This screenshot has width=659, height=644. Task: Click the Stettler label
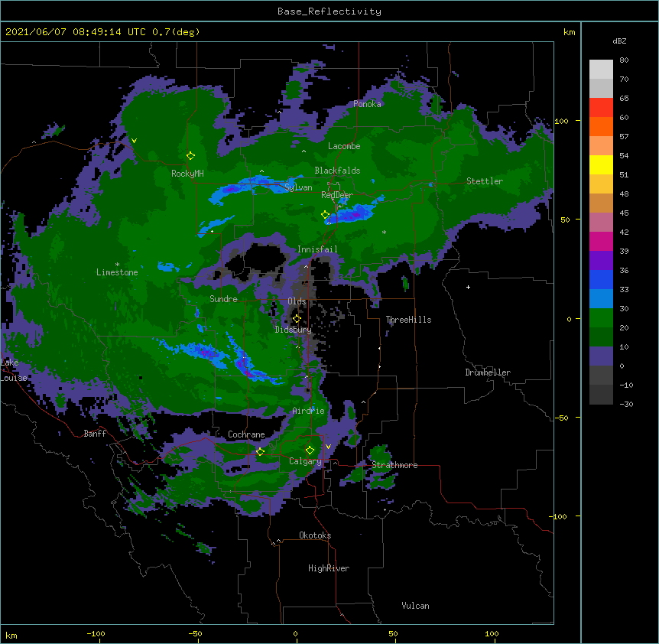click(485, 181)
